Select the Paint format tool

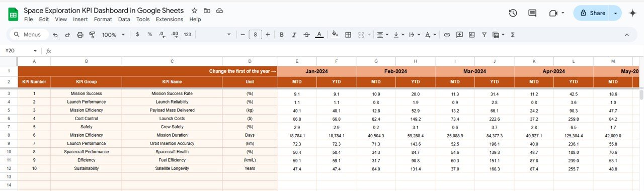(x=92, y=35)
